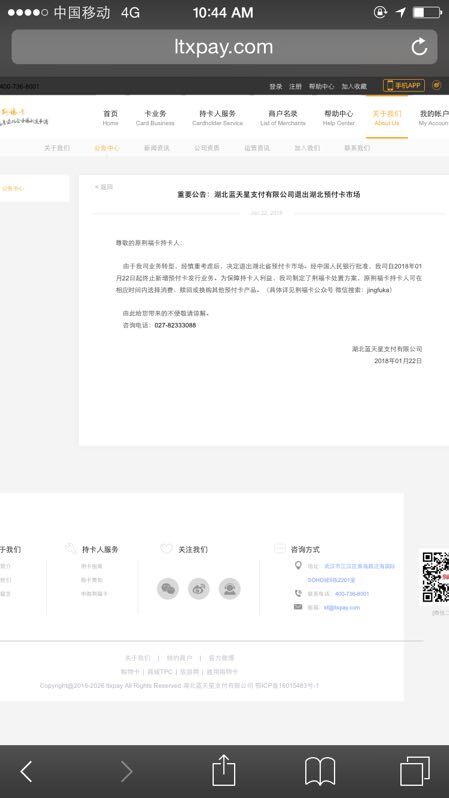
Task: Click the icon beside 咨询方式 heading
Action: click(279, 549)
